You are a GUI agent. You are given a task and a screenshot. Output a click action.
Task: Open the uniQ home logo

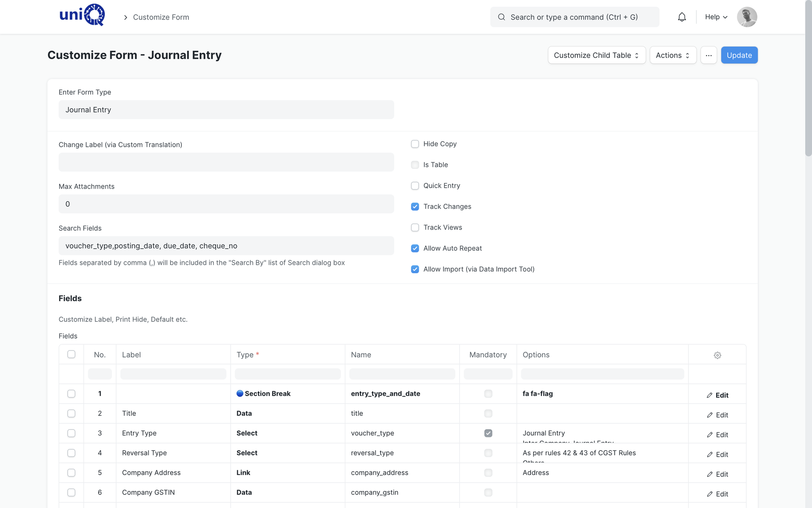[82, 15]
